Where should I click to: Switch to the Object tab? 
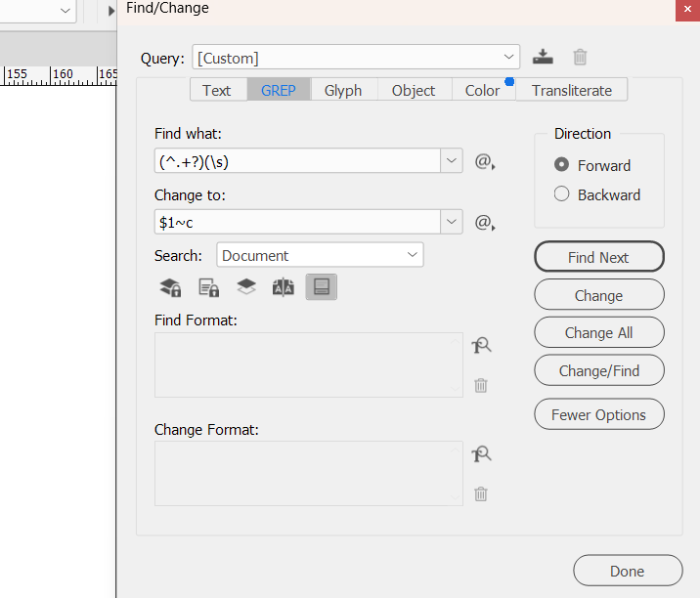(x=415, y=90)
